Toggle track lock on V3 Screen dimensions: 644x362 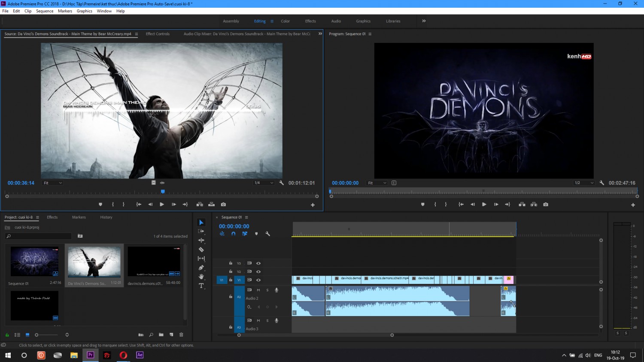point(231,263)
